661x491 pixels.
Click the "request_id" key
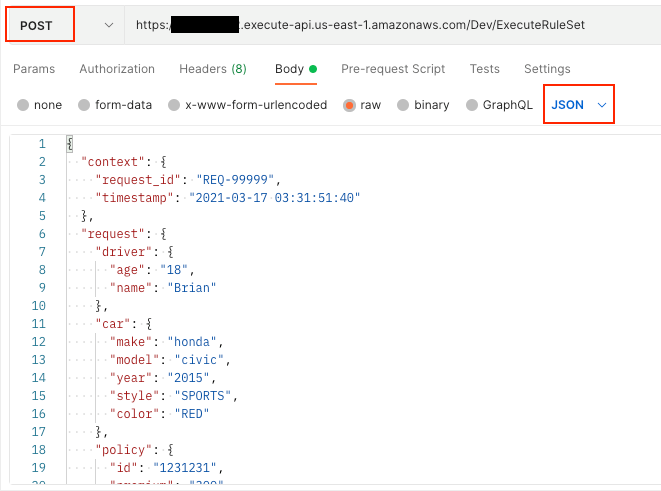click(x=138, y=180)
